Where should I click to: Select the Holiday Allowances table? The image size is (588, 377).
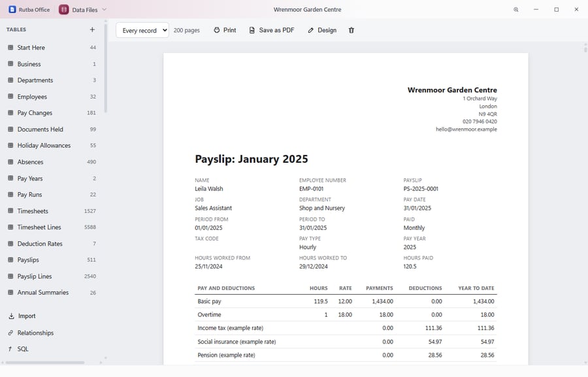(52, 146)
